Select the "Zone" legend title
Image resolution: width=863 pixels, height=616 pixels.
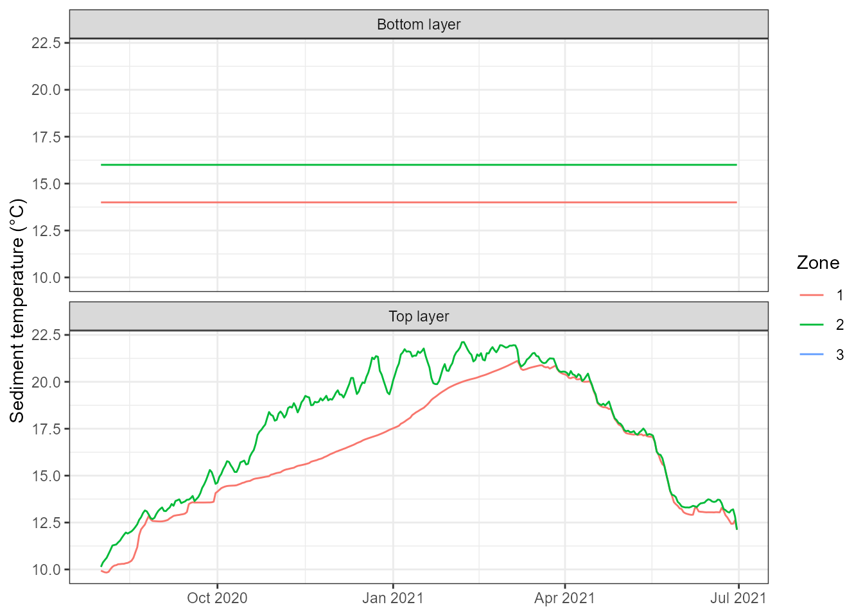pyautogui.click(x=818, y=262)
